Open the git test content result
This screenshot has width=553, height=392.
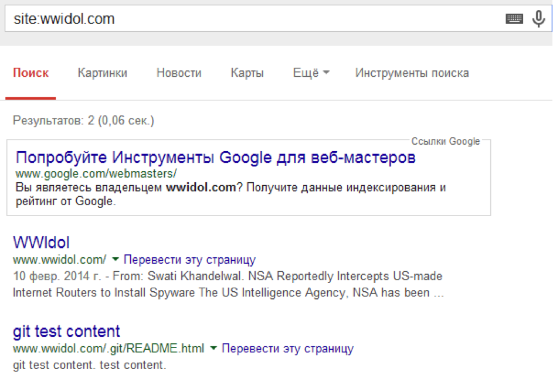pos(66,332)
